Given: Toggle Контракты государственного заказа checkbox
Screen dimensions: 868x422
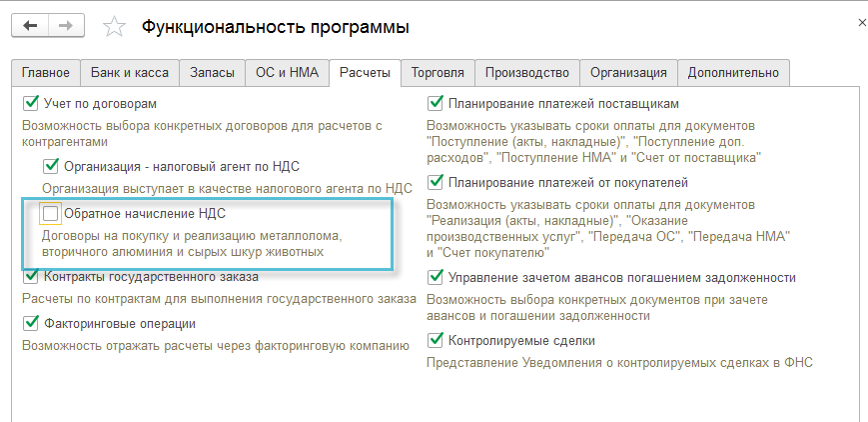Looking at the screenshot, I should [30, 277].
